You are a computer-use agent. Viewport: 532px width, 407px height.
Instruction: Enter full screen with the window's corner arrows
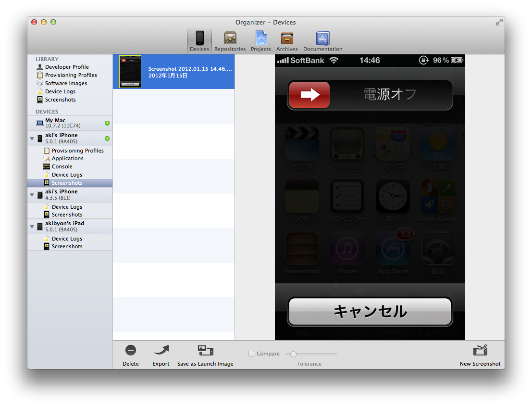pyautogui.click(x=499, y=23)
